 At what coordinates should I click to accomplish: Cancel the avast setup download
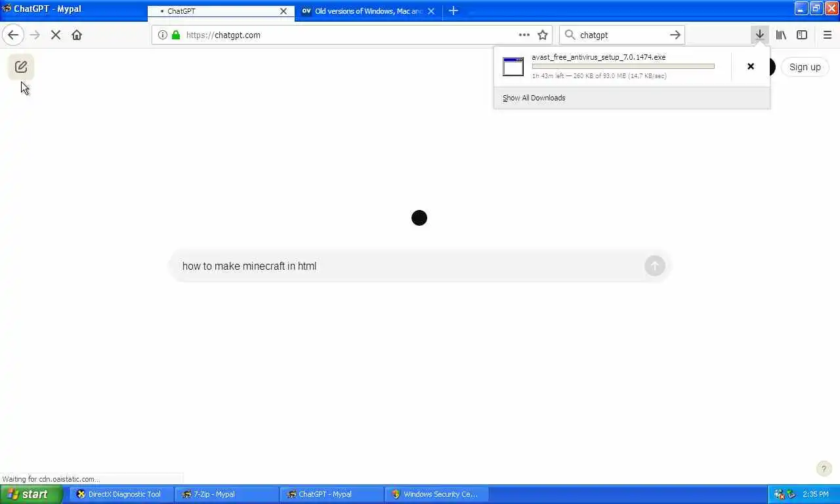751,66
